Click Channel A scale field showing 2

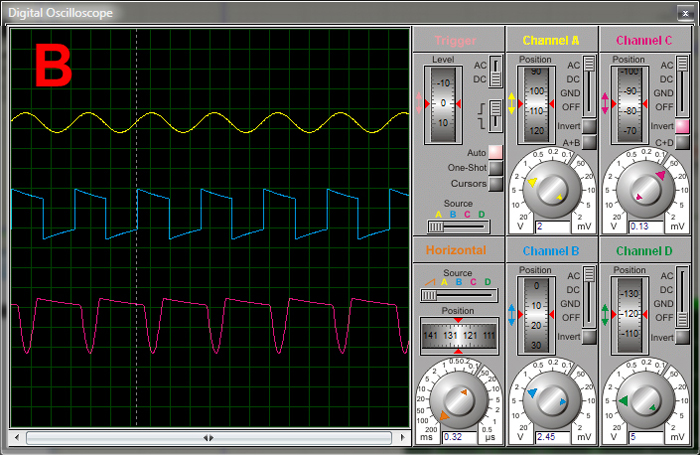click(x=553, y=226)
